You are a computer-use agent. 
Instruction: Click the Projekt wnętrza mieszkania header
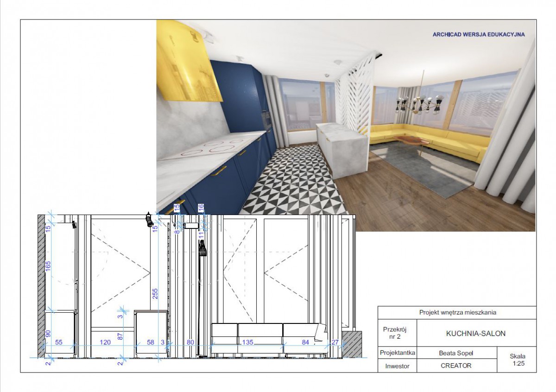457,312
